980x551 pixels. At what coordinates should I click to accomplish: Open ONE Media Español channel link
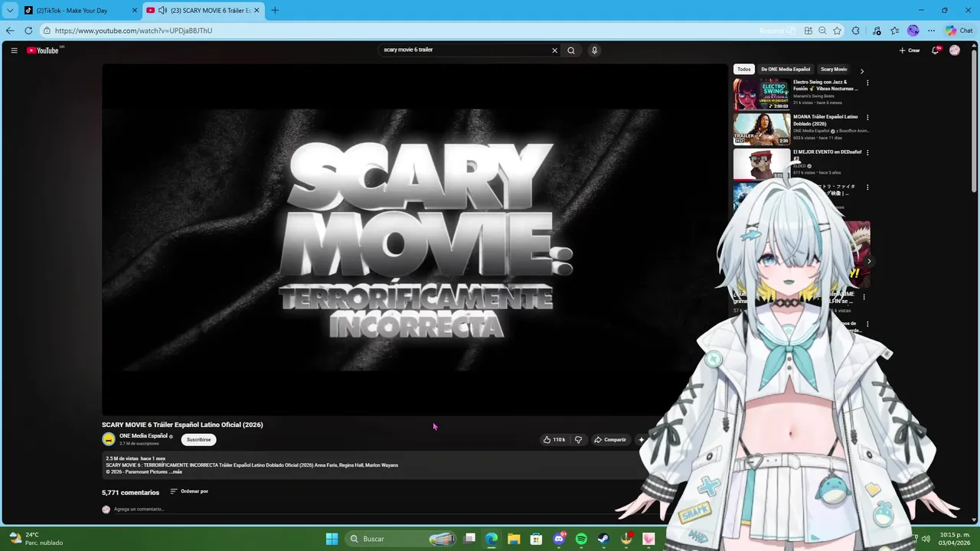[x=143, y=436]
